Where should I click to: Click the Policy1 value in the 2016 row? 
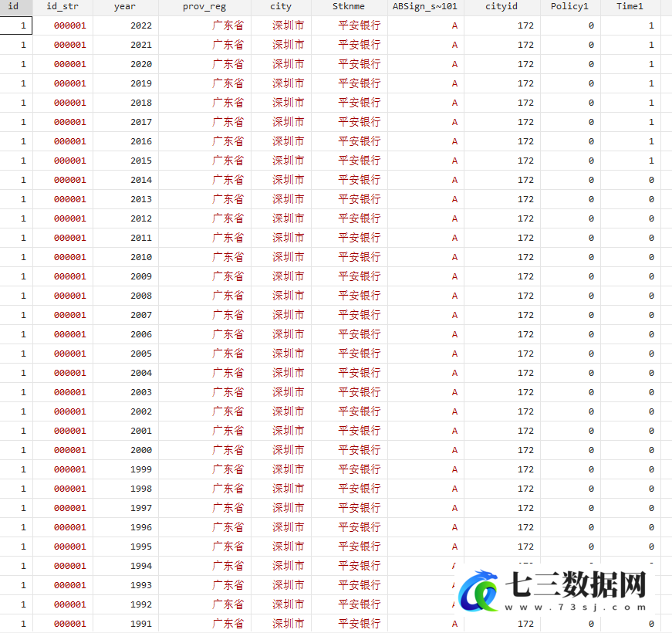(x=591, y=141)
